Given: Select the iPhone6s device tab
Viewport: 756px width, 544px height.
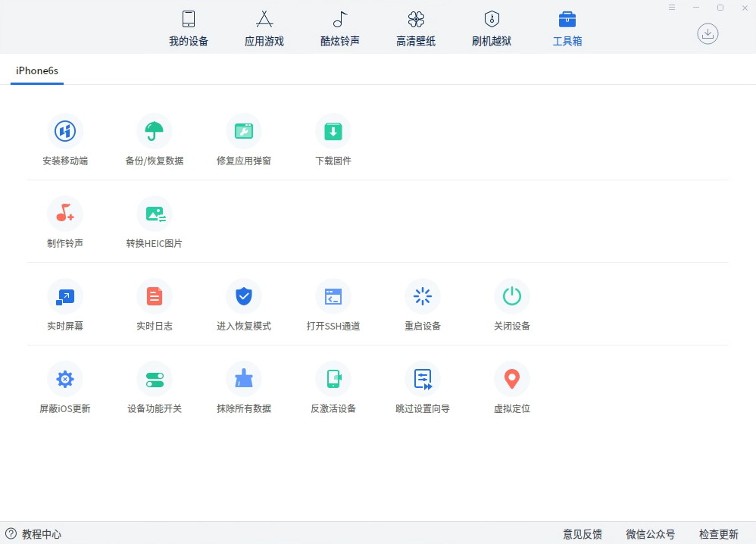Looking at the screenshot, I should (37, 71).
